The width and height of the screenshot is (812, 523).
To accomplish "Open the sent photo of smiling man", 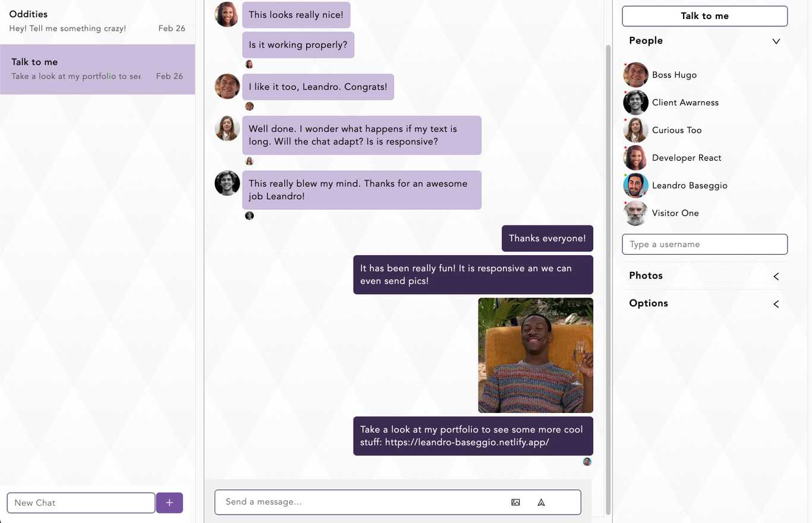I will pos(536,355).
